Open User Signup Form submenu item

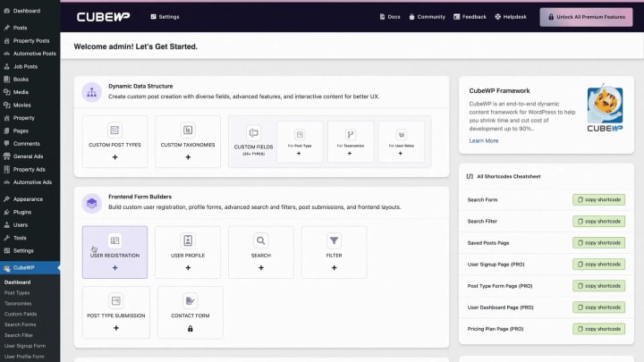point(25,346)
